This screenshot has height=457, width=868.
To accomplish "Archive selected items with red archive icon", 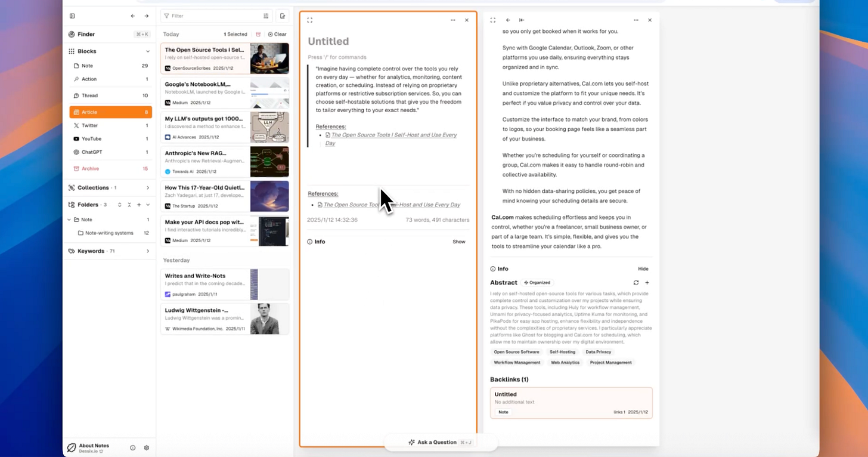I will 258,35.
